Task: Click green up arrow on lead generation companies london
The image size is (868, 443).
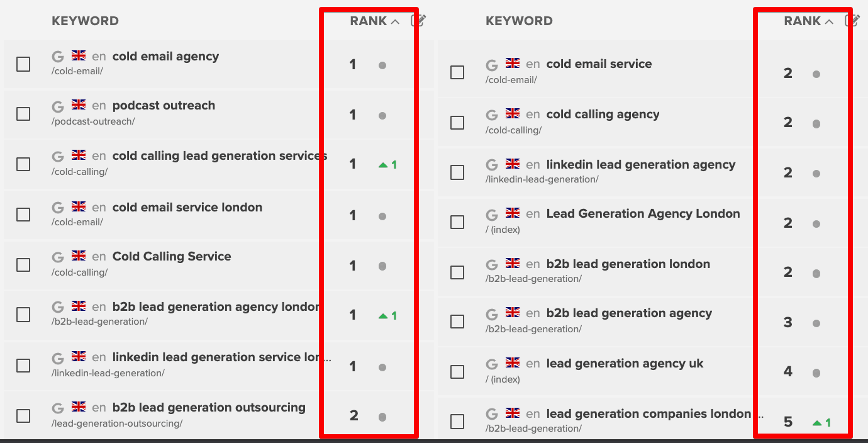Action: click(x=817, y=423)
